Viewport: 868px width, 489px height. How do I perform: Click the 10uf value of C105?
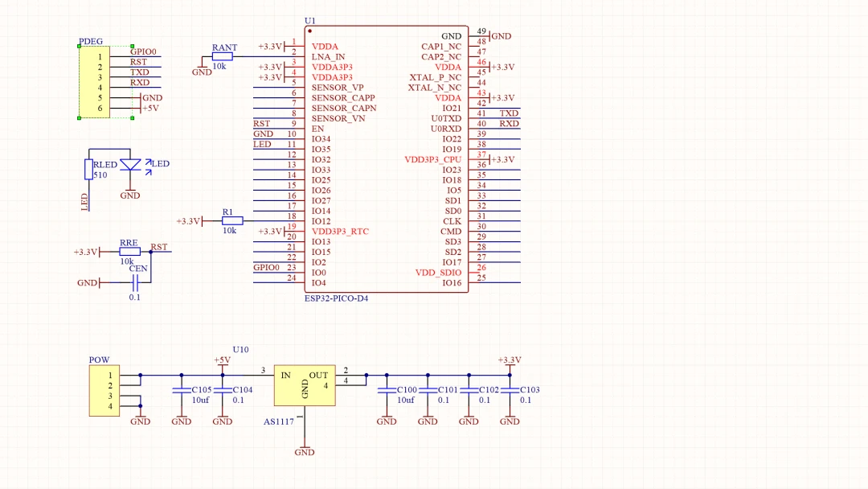coord(200,400)
